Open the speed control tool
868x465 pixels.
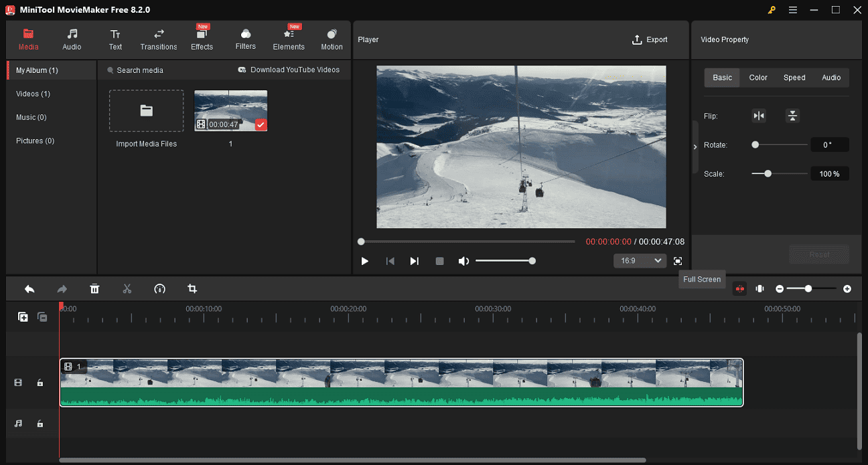pos(159,289)
